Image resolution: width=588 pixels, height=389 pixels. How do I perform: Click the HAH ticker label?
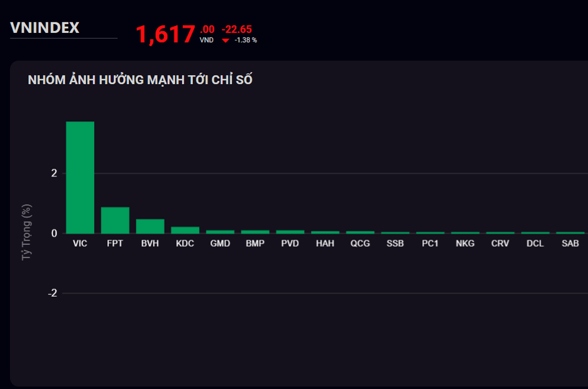click(325, 244)
